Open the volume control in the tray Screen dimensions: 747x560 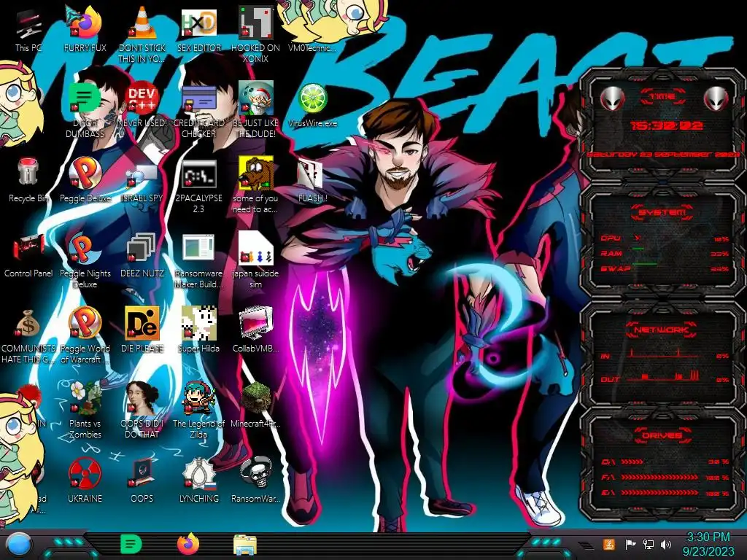pyautogui.click(x=666, y=544)
